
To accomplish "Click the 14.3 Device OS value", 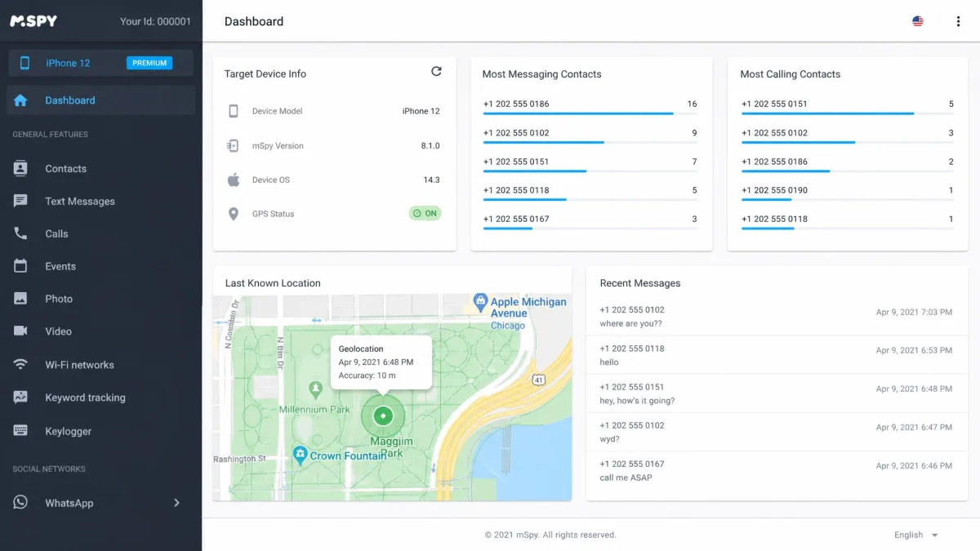I will click(x=431, y=180).
